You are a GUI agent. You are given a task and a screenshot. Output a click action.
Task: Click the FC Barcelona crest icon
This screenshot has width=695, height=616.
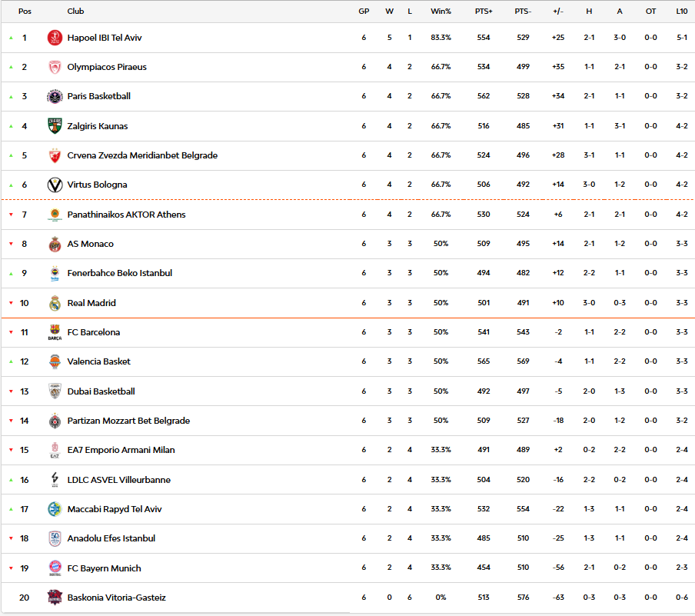(x=55, y=332)
